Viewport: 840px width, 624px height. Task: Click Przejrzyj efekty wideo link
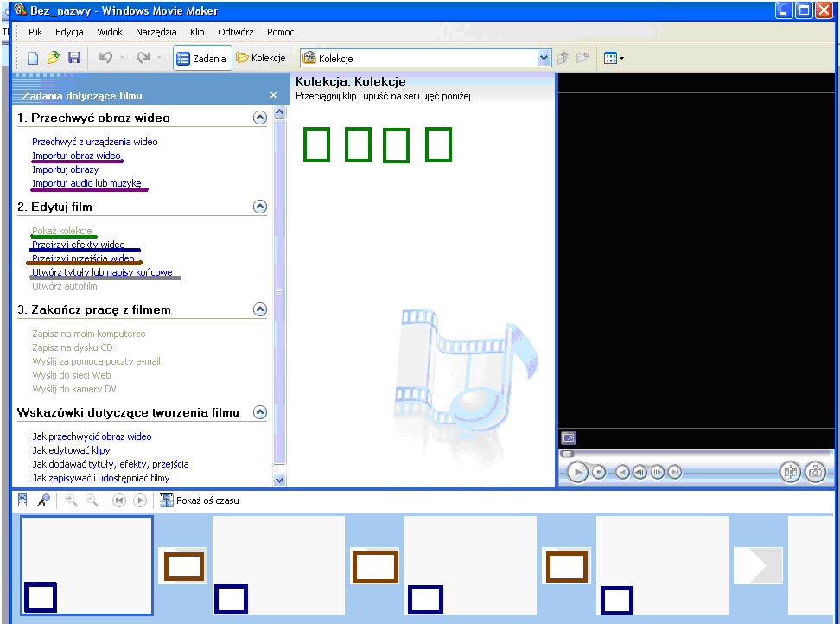point(79,245)
